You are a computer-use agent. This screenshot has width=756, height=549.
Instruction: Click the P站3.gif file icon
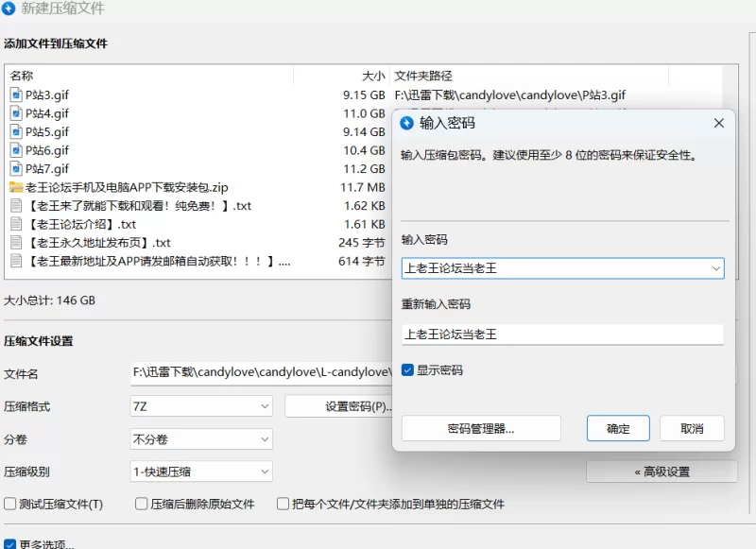click(16, 94)
